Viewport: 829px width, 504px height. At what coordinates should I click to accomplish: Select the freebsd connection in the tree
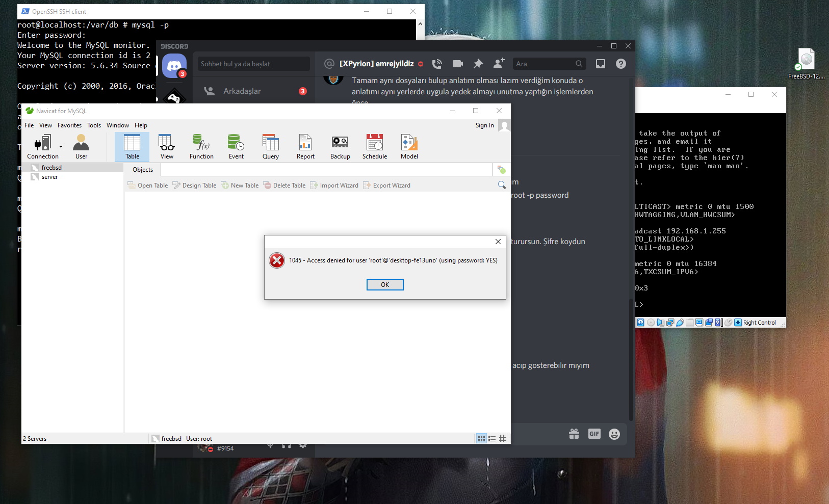[x=72, y=168]
